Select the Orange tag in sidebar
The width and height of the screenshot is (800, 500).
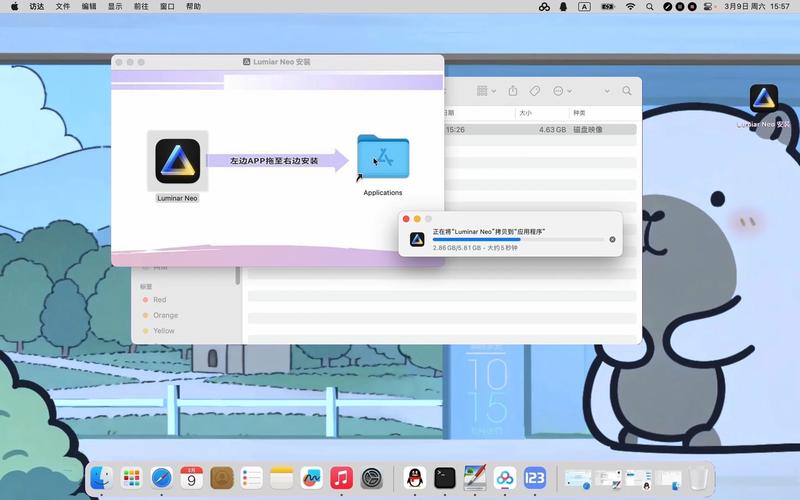(165, 315)
